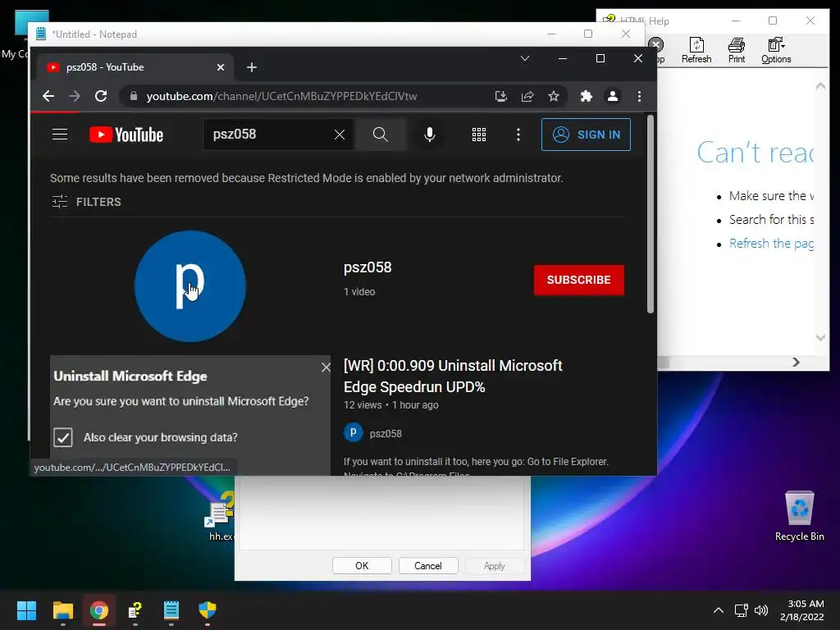Reload the YouTube page

[101, 96]
